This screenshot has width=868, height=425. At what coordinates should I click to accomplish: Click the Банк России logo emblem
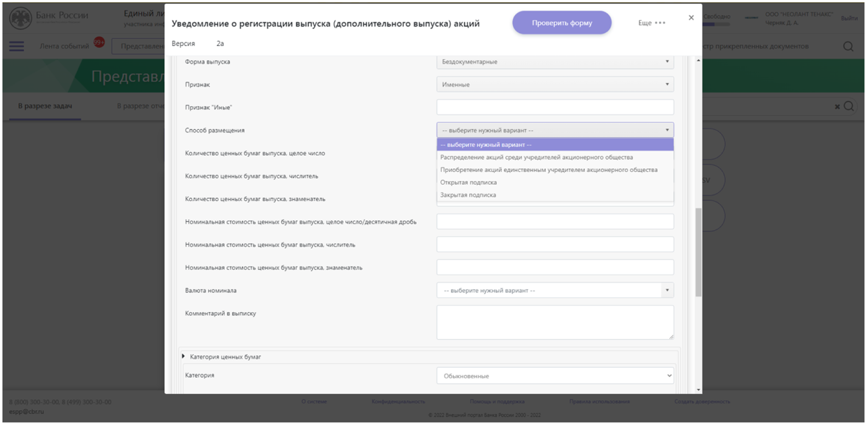pos(20,18)
